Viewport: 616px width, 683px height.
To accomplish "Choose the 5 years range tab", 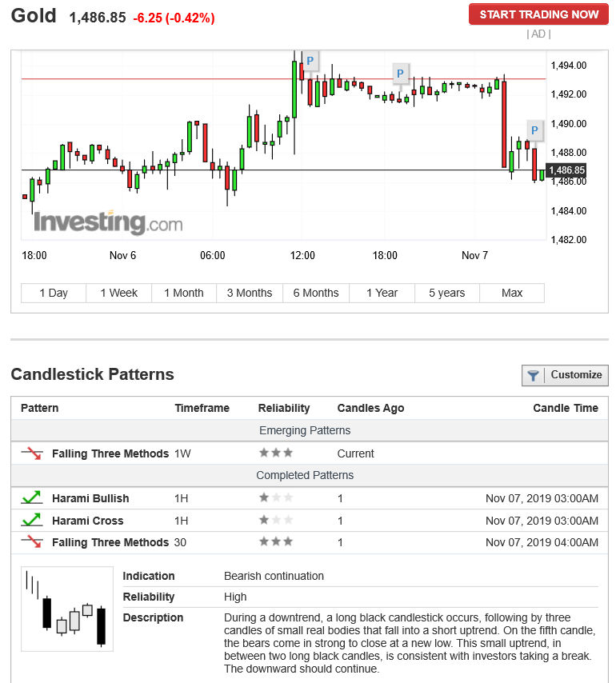I will point(446,293).
